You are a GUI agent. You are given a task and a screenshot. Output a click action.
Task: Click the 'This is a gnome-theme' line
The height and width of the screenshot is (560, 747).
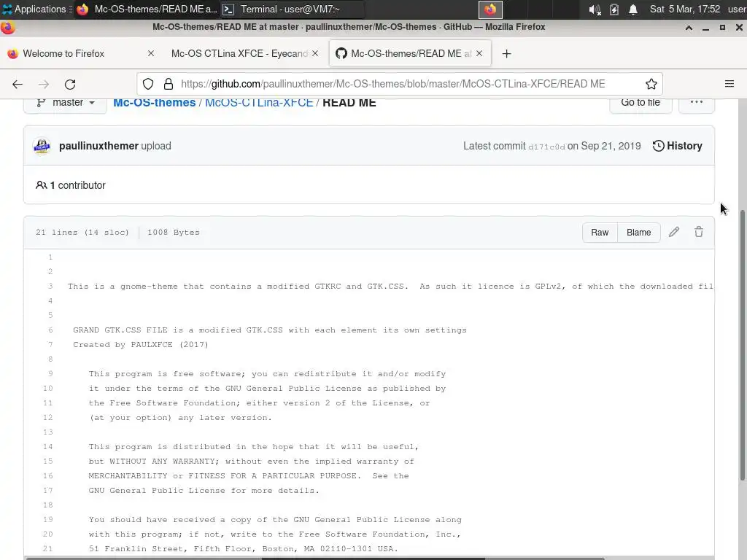(391, 286)
